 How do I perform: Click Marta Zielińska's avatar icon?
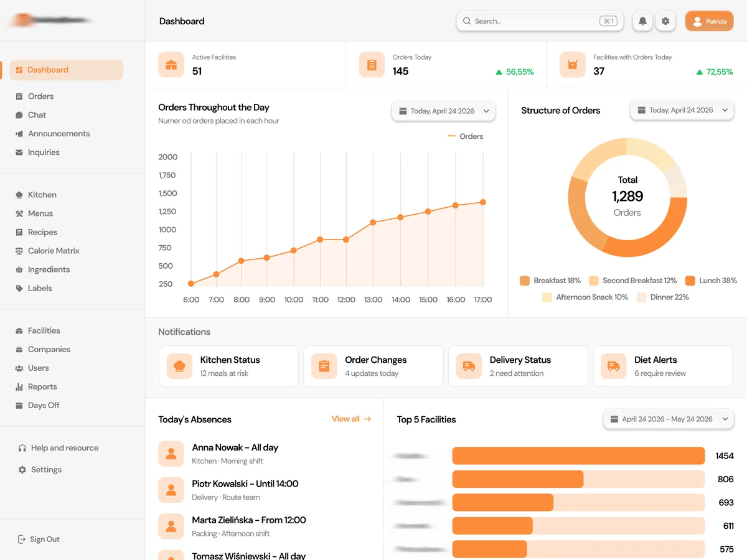click(x=171, y=526)
